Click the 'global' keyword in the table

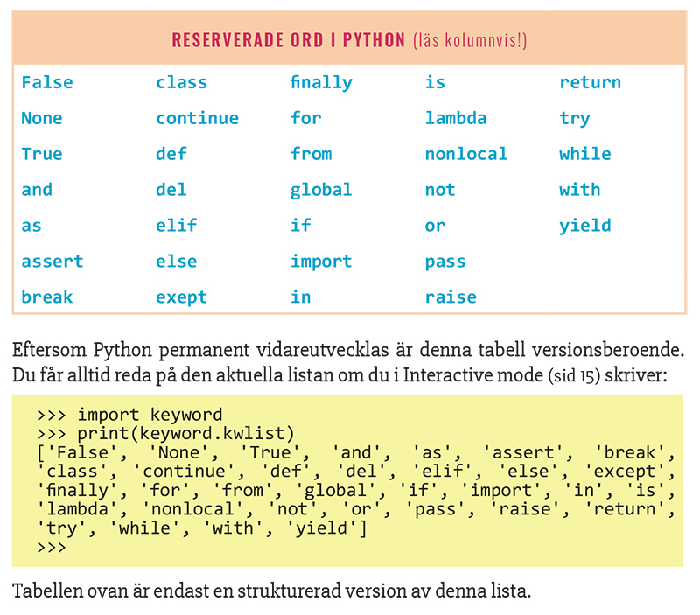(321, 190)
